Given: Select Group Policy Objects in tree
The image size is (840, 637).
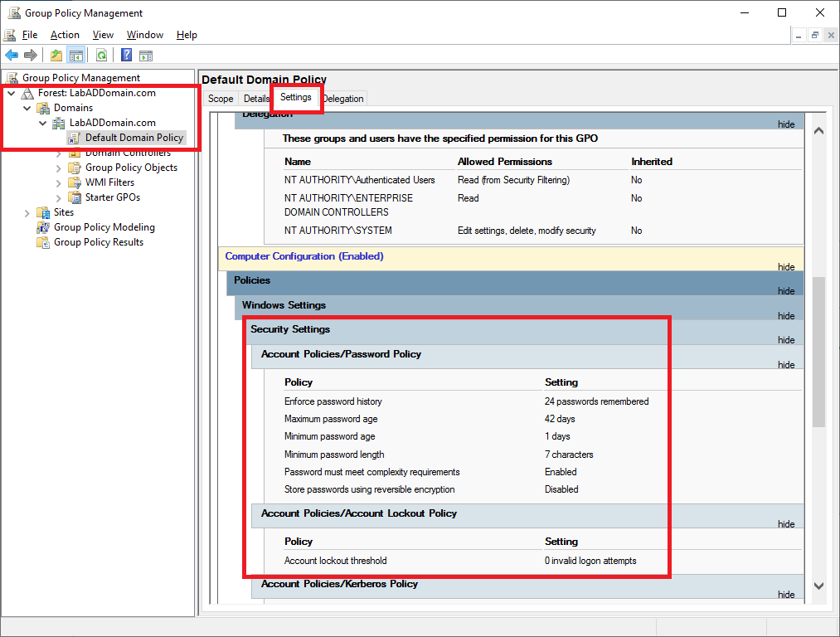Looking at the screenshot, I should click(x=131, y=168).
